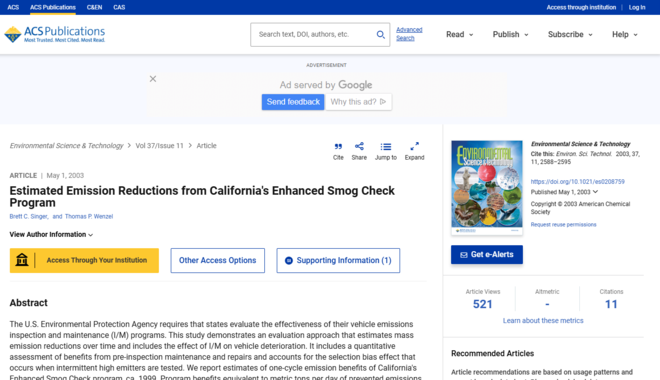Click the Recommended Articles heading

click(x=492, y=353)
